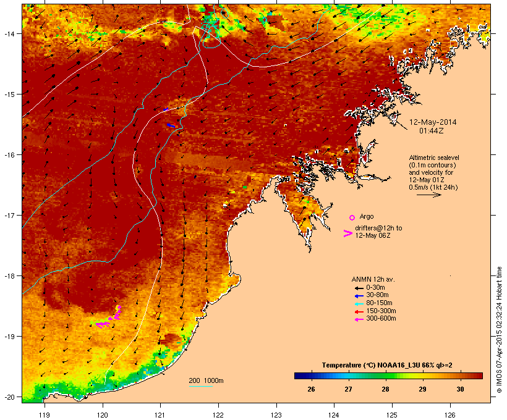Click the temperature color bar

pos(388,376)
